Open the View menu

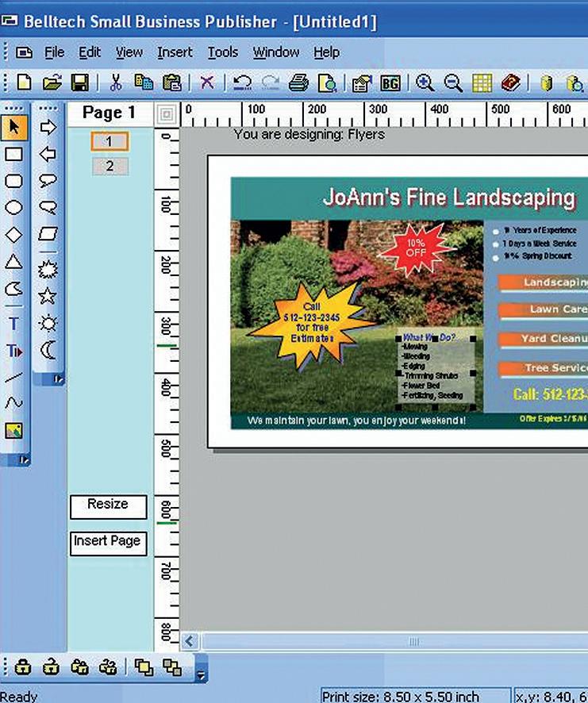coord(129,52)
